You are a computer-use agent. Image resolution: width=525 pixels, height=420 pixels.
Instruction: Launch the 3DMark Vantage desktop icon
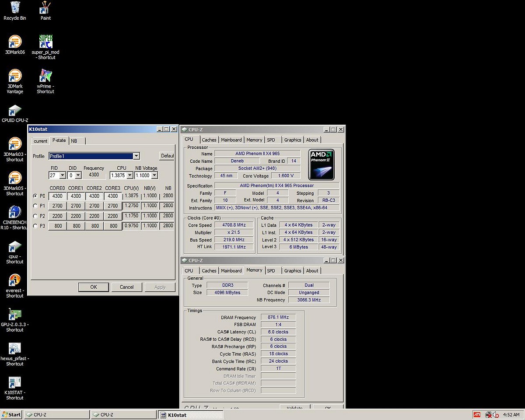(x=15, y=81)
